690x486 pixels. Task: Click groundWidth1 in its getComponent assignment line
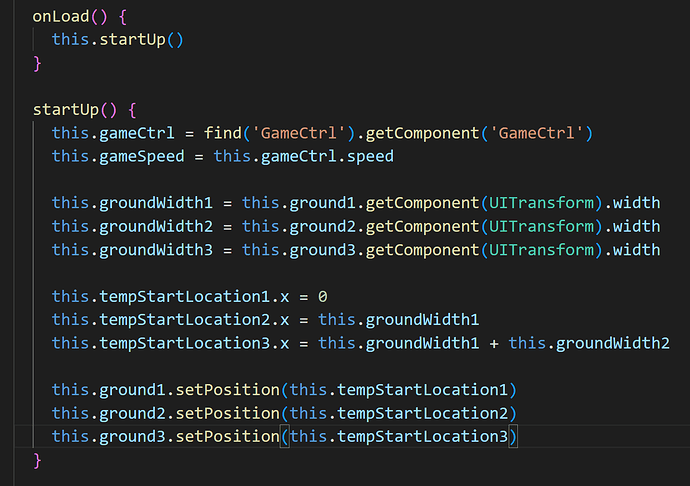click(147, 203)
